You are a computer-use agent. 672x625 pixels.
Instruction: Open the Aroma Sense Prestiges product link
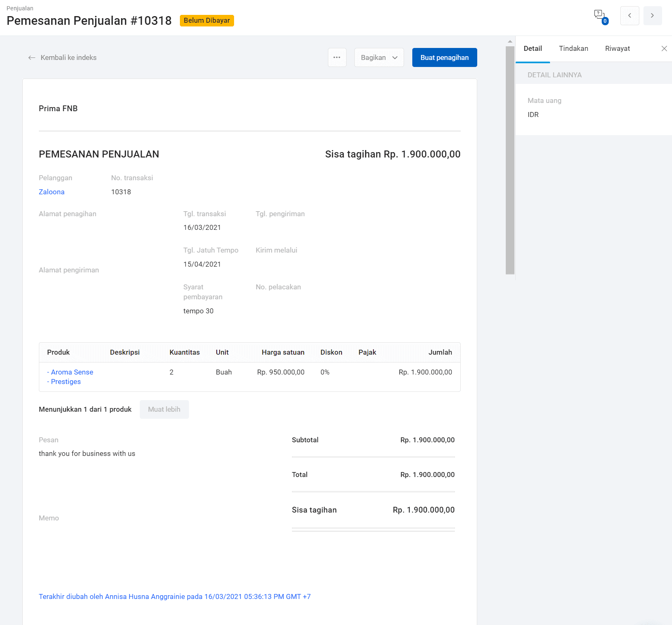(x=70, y=377)
